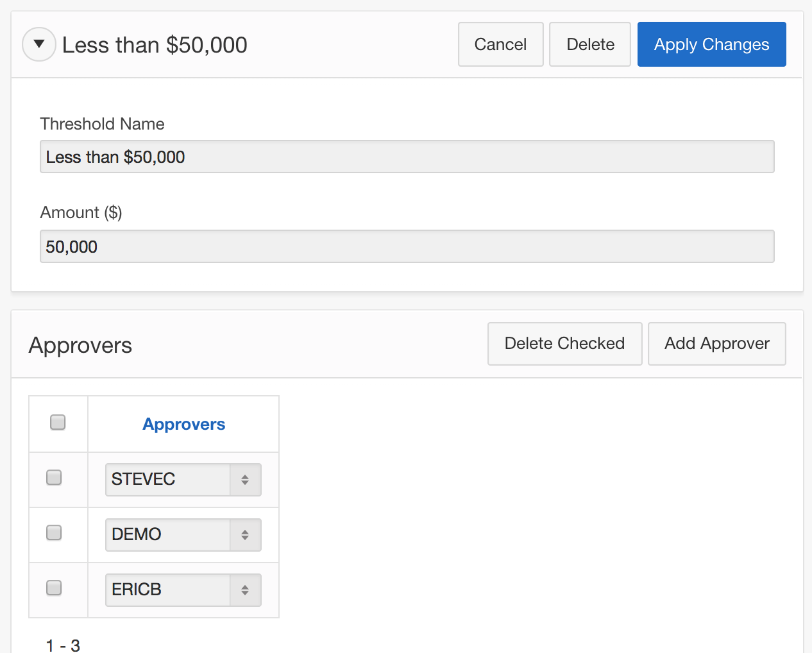Click the 1 - 3 pagination text
This screenshot has width=812, height=653.
(x=63, y=645)
